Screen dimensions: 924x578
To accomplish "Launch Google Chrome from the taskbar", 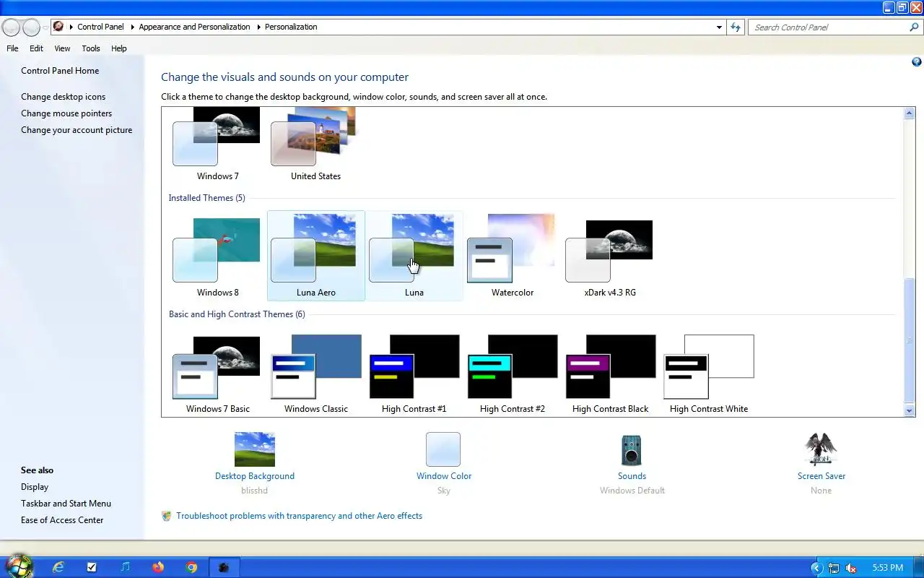I will [x=191, y=567].
